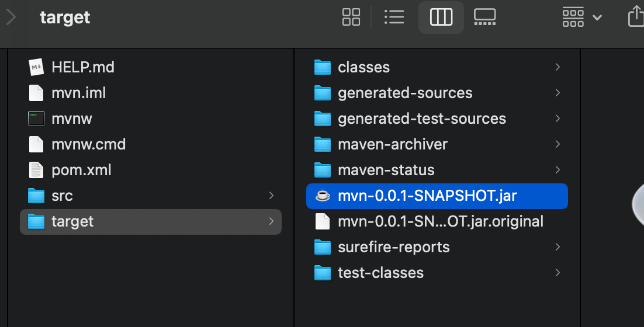Viewport: 644px width, 327px height.
Task: Expand the src folder chevron
Action: click(271, 196)
